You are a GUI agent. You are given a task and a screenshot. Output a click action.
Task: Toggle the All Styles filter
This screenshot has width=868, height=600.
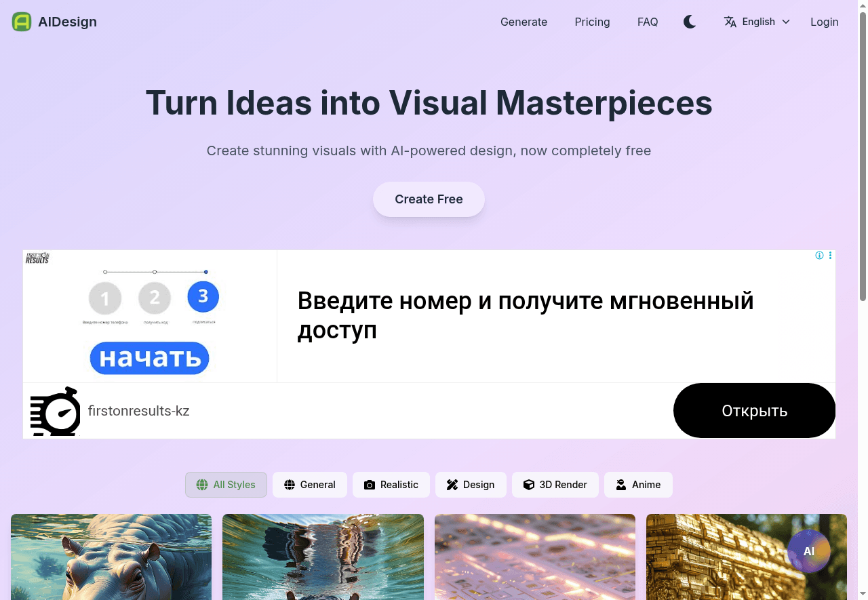tap(226, 484)
